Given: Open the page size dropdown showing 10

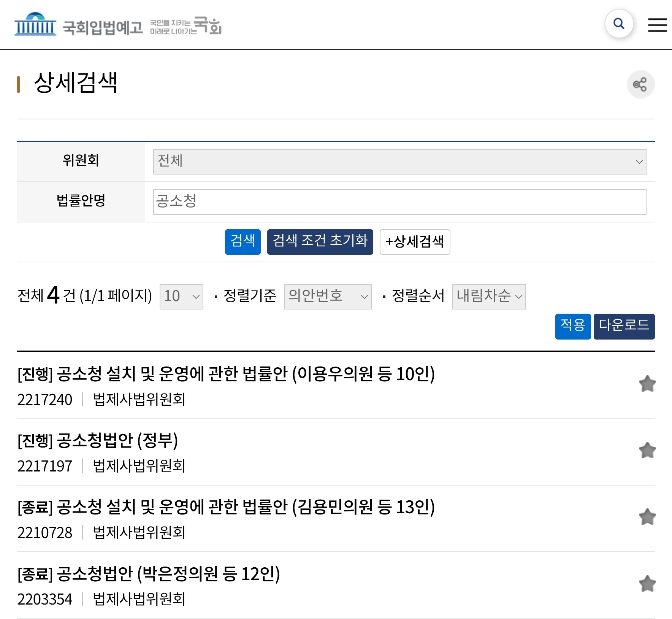Looking at the screenshot, I should (181, 297).
